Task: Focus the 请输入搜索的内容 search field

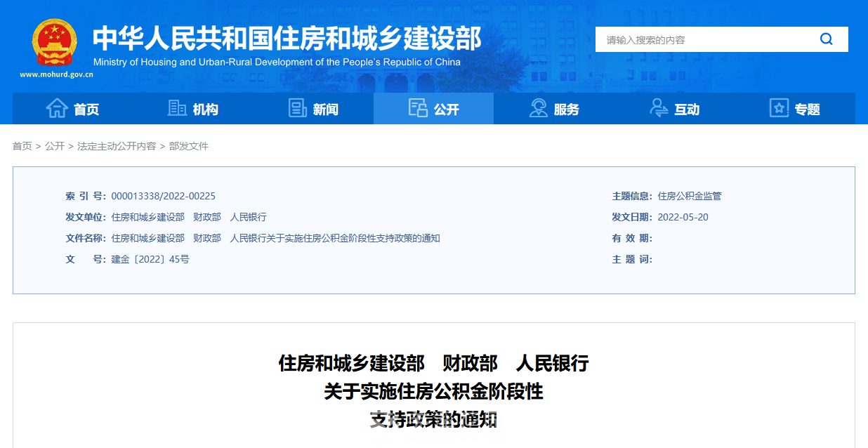Action: pyautogui.click(x=702, y=39)
